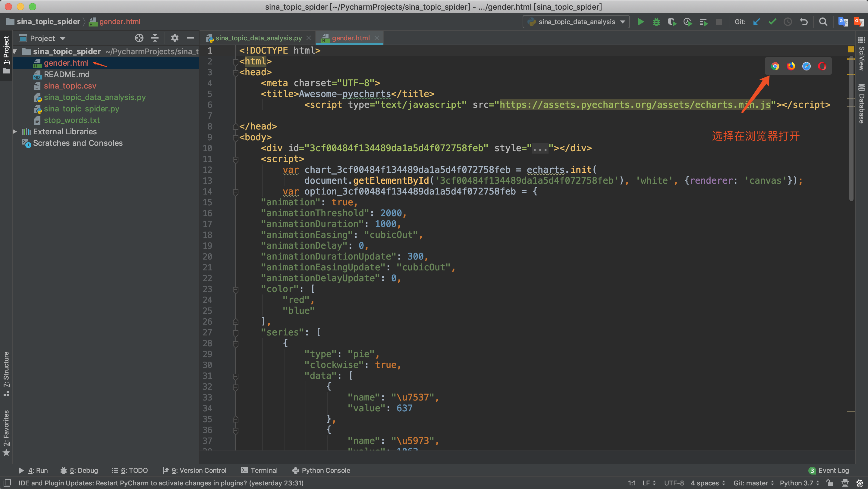Open gender.html in Firefox browser
This screenshot has width=868, height=489.
click(791, 66)
